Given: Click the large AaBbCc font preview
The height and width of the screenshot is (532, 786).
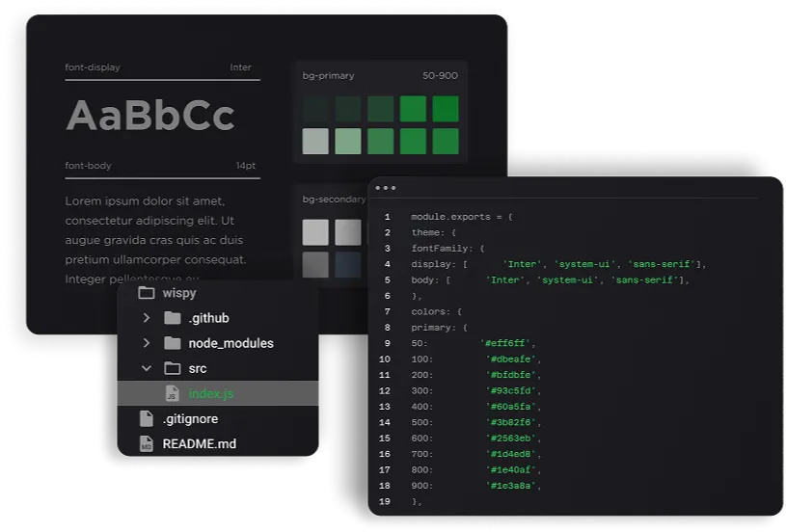Looking at the screenshot, I should pos(150,116).
